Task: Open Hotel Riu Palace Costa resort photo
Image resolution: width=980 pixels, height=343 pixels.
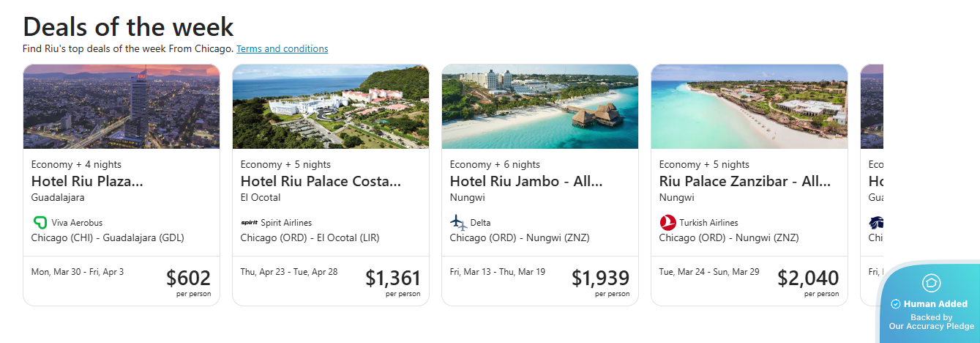Action: pos(331,106)
